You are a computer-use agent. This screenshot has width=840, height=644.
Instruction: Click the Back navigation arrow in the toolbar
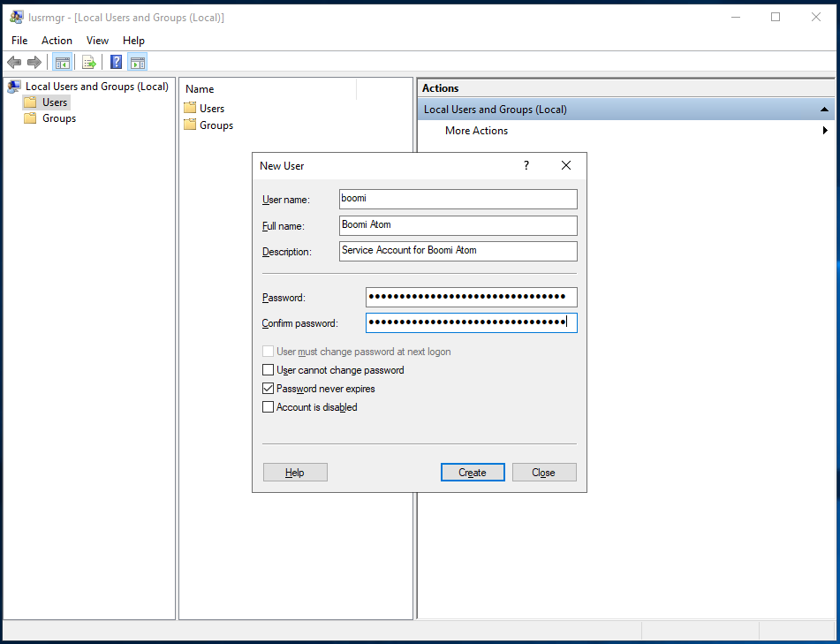click(14, 62)
